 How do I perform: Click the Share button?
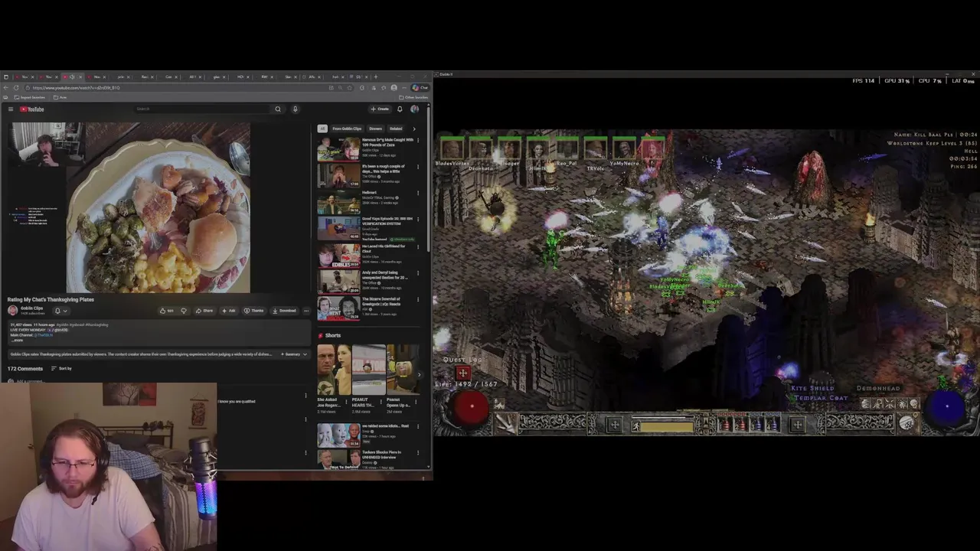[204, 311]
